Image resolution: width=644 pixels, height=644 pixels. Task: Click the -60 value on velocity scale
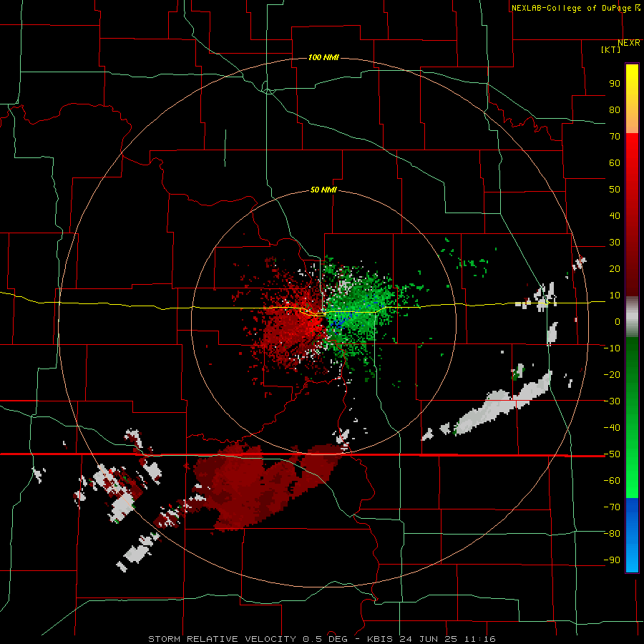point(612,481)
